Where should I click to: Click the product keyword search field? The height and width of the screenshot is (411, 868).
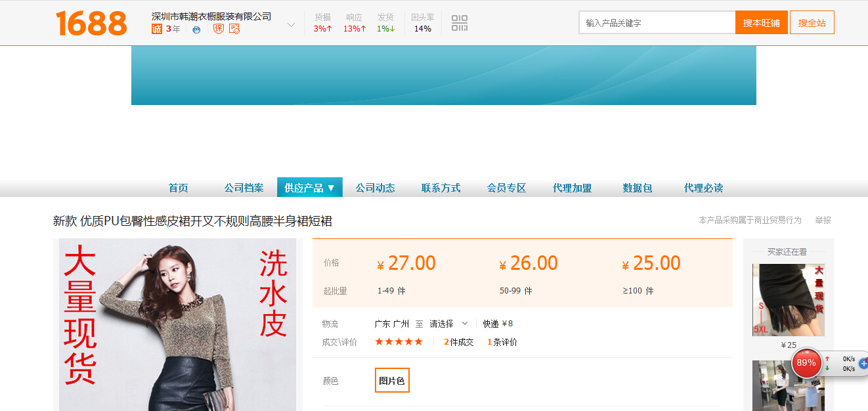[657, 23]
